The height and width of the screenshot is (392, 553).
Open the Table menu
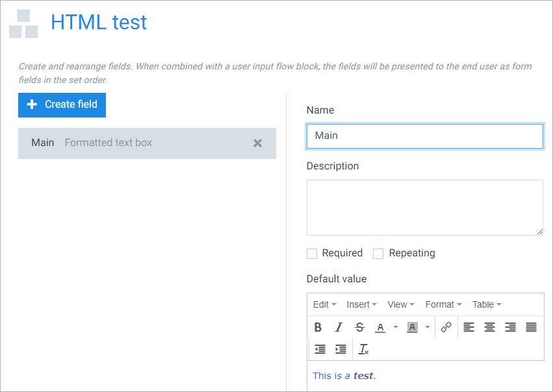(x=487, y=304)
